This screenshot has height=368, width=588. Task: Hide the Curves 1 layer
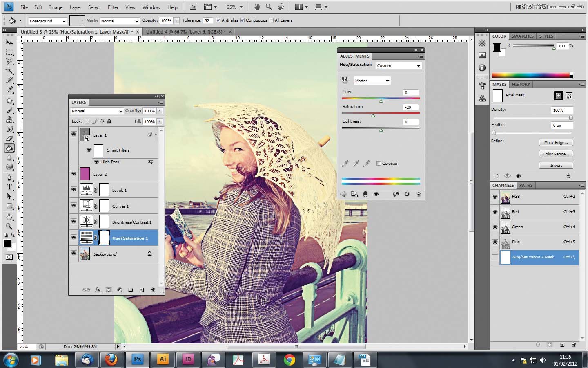(x=73, y=206)
